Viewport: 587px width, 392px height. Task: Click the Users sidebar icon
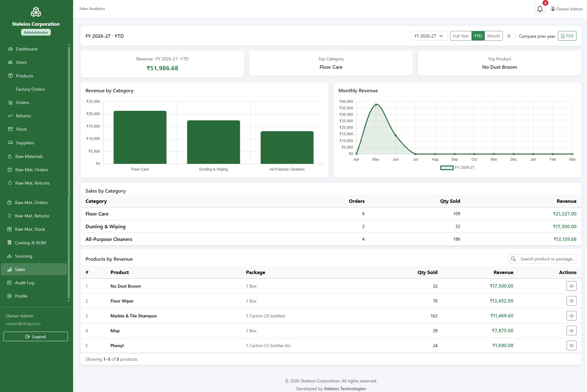click(10, 62)
